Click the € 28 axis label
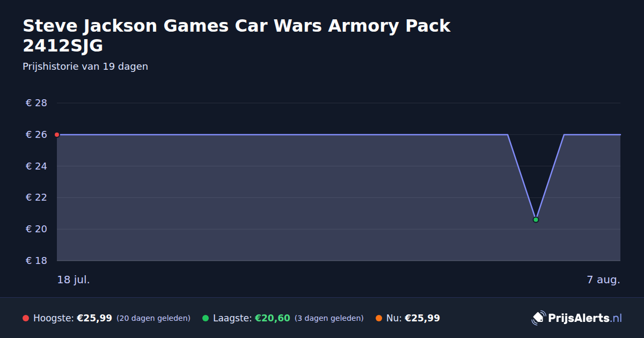644x338 pixels. click(x=36, y=103)
